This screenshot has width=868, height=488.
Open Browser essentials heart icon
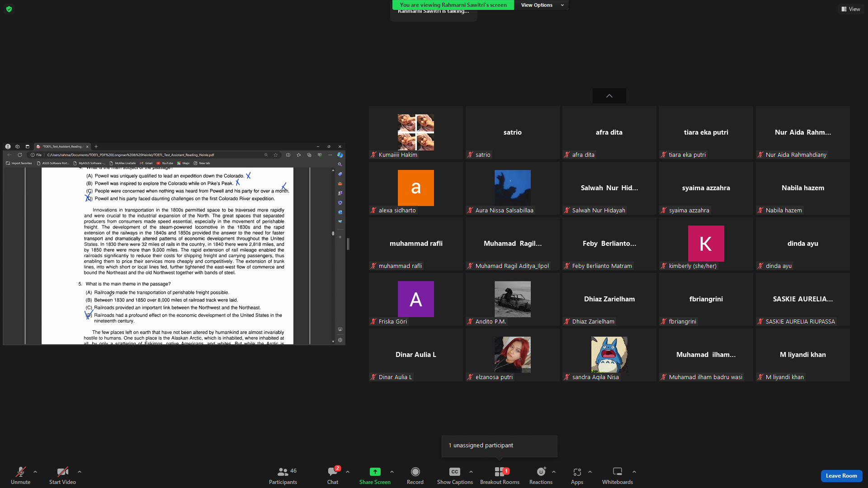(320, 155)
